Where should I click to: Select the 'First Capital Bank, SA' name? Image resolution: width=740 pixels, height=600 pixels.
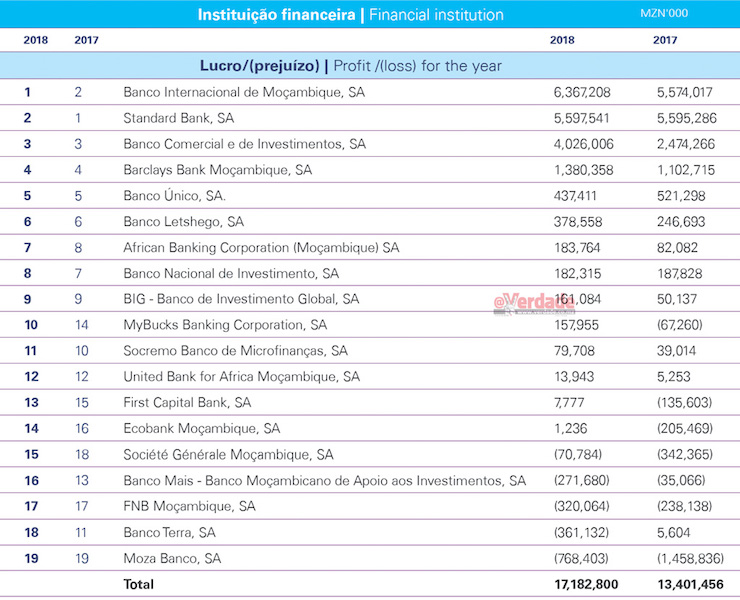(187, 403)
